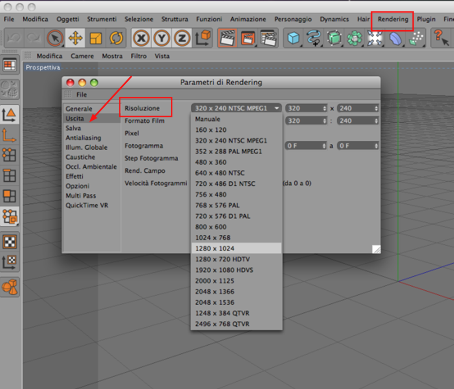454x389 pixels.
Task: Open the Animazione menu
Action: 248,19
